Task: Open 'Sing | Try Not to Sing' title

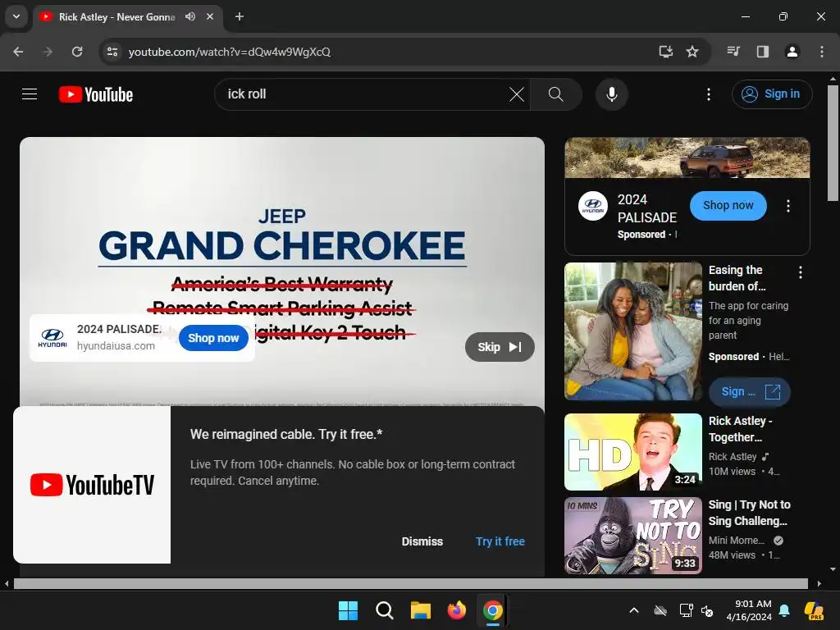Action: coord(749,513)
